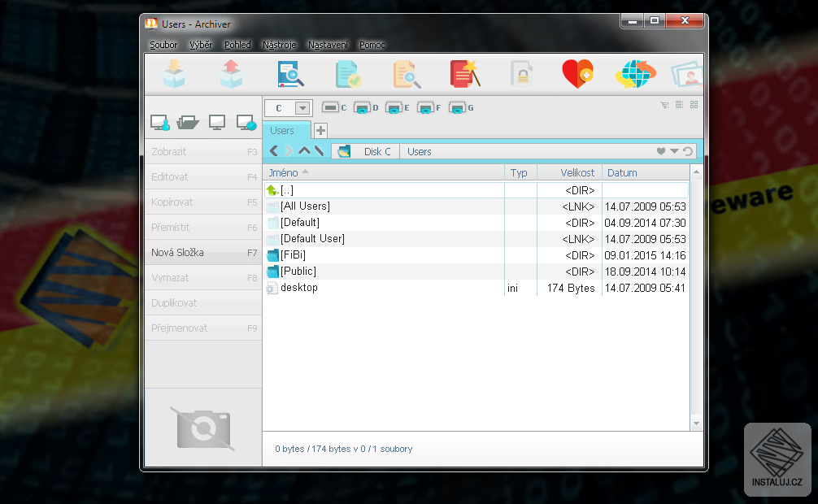Select drive C button next to dropdown
The image size is (818, 504).
334,107
